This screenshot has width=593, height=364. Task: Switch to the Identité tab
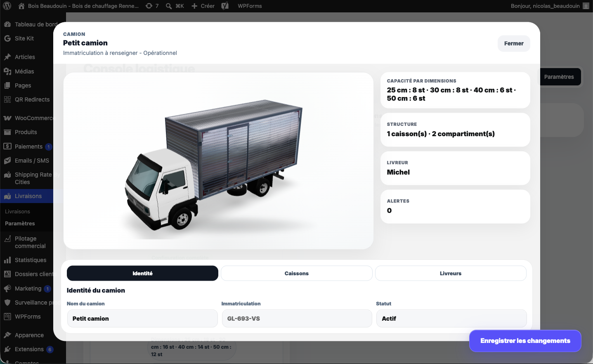142,273
